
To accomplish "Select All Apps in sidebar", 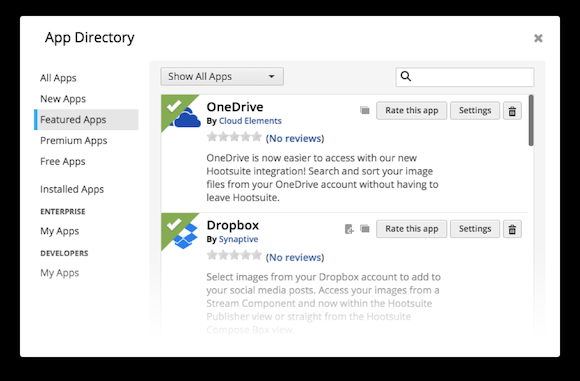I will [x=58, y=78].
